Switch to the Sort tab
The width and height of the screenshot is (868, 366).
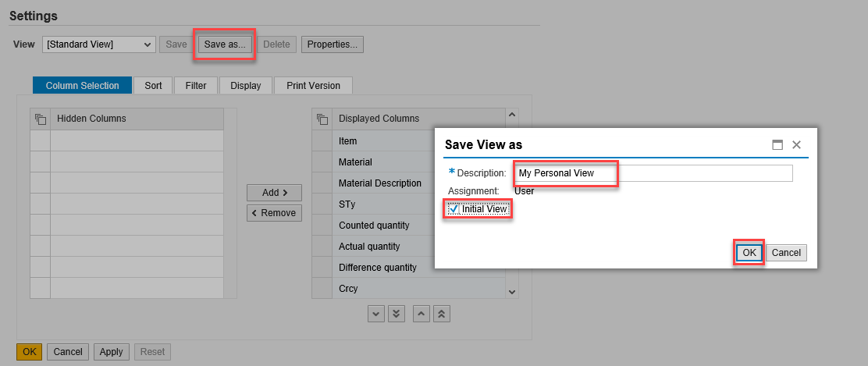click(153, 86)
